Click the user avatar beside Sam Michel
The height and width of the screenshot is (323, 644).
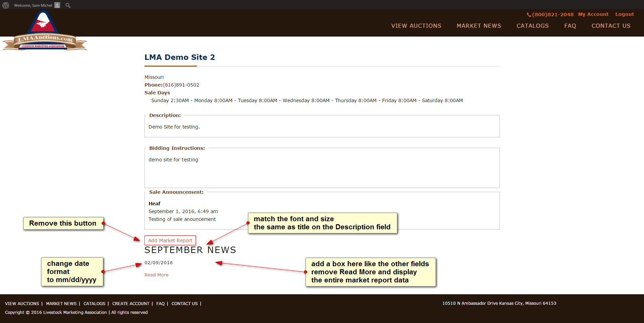57,5
